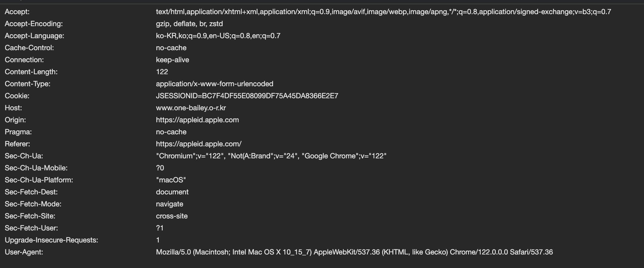Select the navigate Sec-Fetch-Mode value
The width and height of the screenshot is (644, 268).
point(169,204)
